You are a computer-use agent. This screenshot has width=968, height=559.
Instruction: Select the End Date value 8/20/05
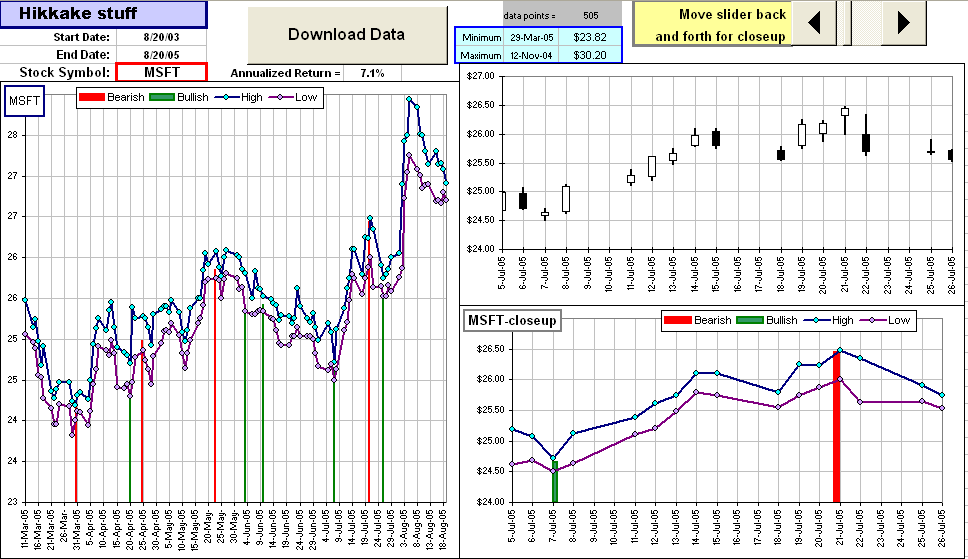pos(161,55)
